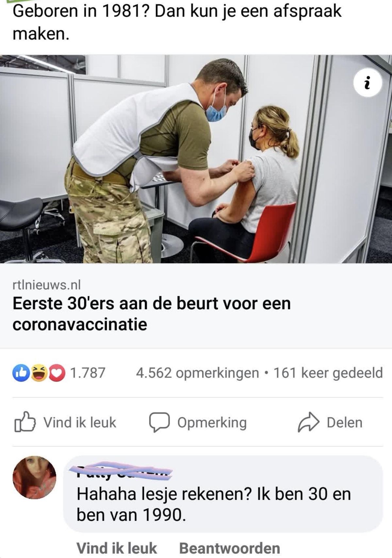392x558 pixels.
Task: Tap the Opmerking button to comment
Action: [198, 423]
